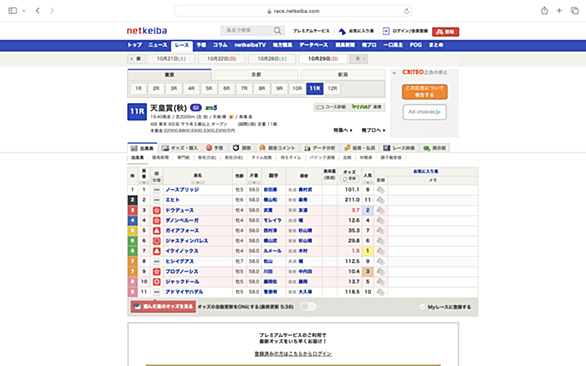The image size is (586, 366).
Task: Click the page reload icon
Action: point(406,11)
